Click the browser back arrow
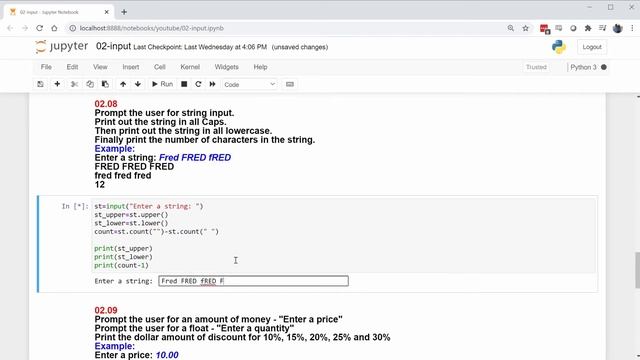 pyautogui.click(x=10, y=28)
